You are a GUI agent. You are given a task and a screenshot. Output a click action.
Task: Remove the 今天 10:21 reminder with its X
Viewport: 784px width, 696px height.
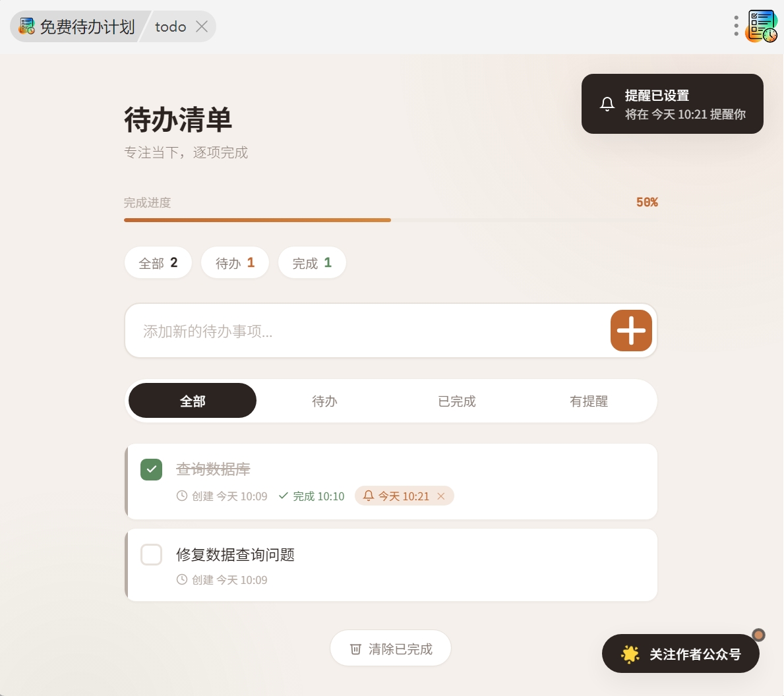pyautogui.click(x=441, y=496)
